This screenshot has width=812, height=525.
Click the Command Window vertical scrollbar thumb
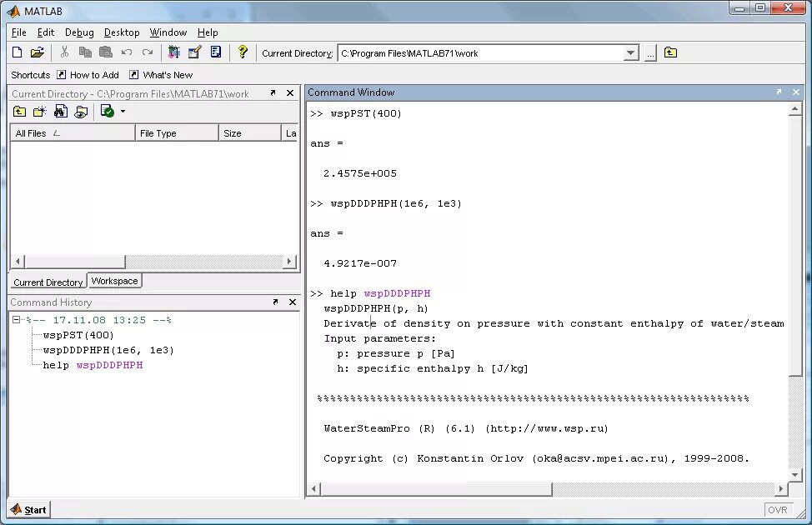coord(795,246)
